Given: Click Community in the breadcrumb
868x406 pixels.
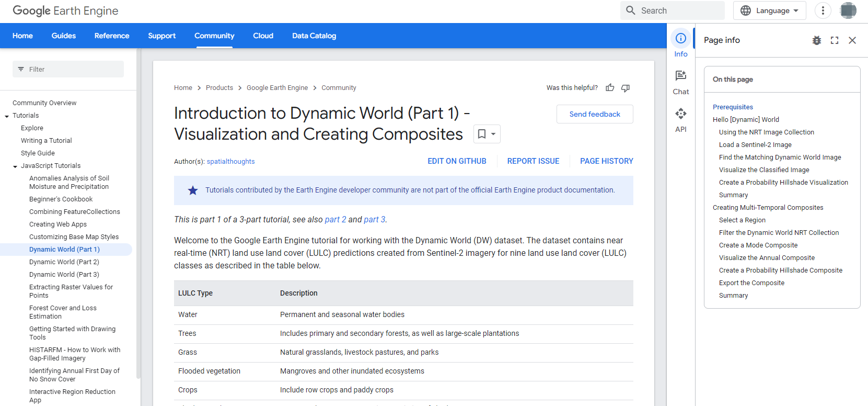Looking at the screenshot, I should (339, 88).
